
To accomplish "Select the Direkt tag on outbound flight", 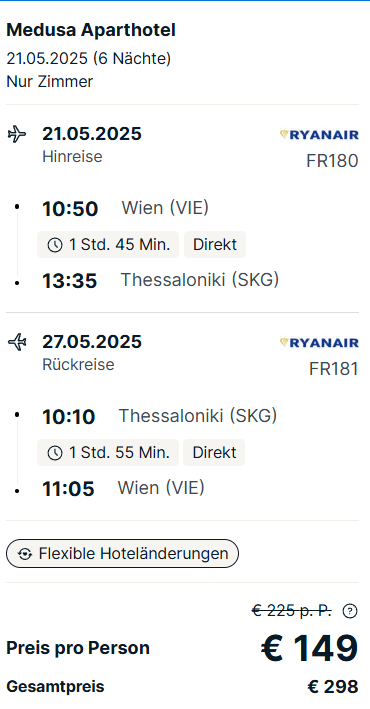I will 215,245.
